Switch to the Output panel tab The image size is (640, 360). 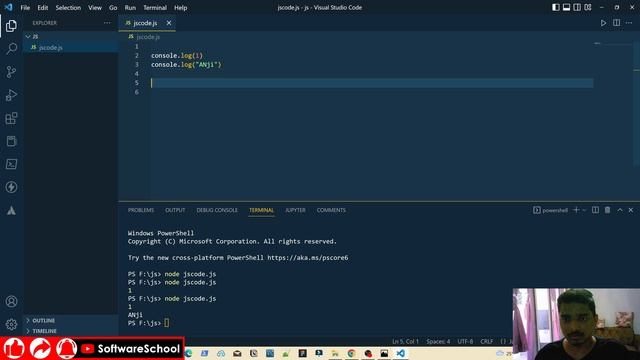coord(175,210)
